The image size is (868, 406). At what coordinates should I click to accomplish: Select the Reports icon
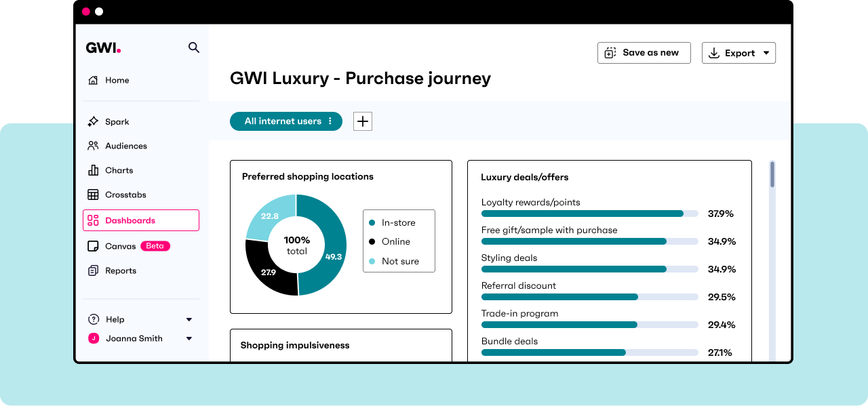(x=92, y=270)
